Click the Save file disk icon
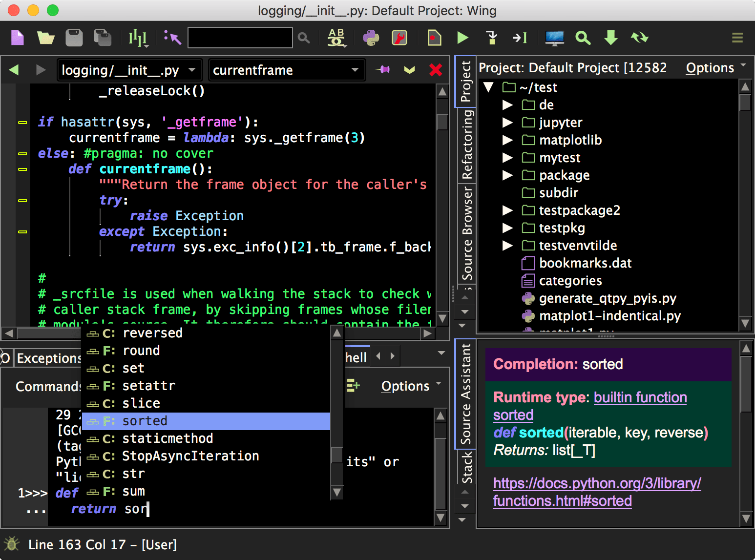 (x=74, y=38)
